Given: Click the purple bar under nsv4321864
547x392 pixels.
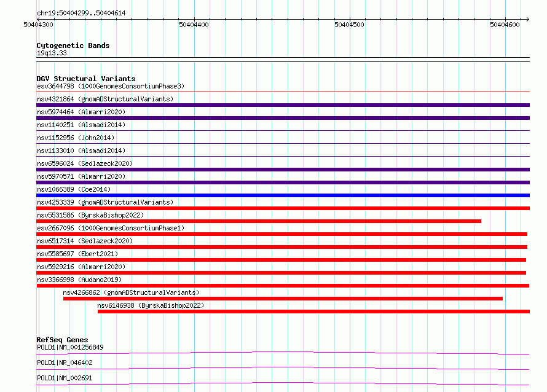Looking at the screenshot, I should coord(283,105).
